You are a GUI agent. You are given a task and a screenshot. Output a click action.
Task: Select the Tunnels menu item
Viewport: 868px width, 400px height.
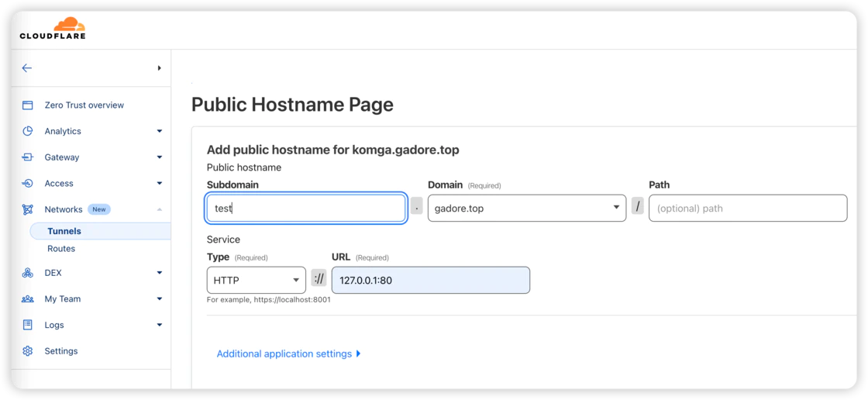[x=64, y=231]
